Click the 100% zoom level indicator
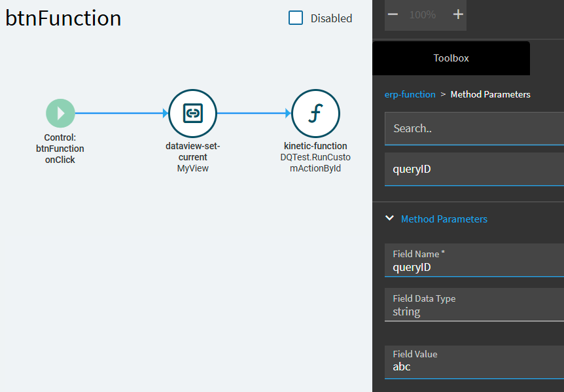Viewport: 564px width, 392px height. click(x=423, y=15)
